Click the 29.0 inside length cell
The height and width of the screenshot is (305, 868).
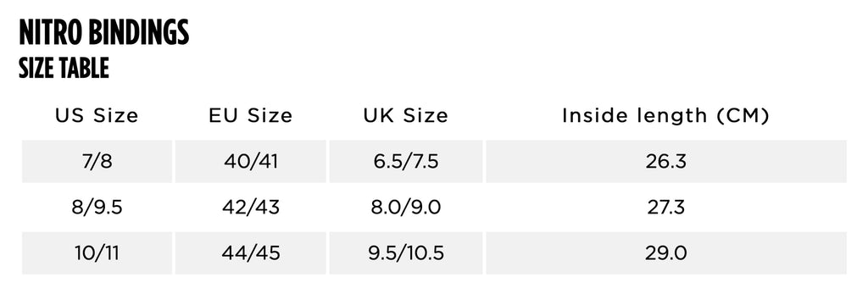[666, 253]
